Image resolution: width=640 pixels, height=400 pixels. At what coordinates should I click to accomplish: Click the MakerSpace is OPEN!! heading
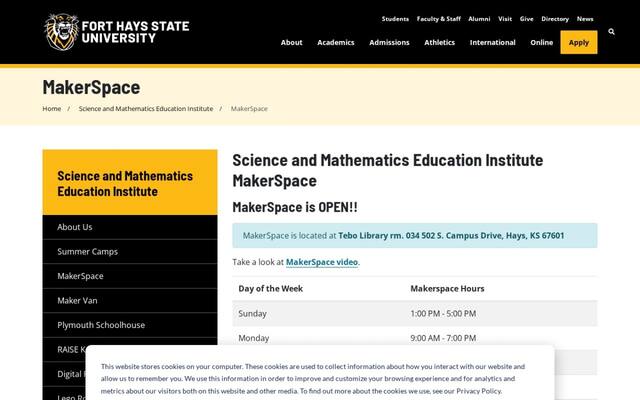click(295, 207)
